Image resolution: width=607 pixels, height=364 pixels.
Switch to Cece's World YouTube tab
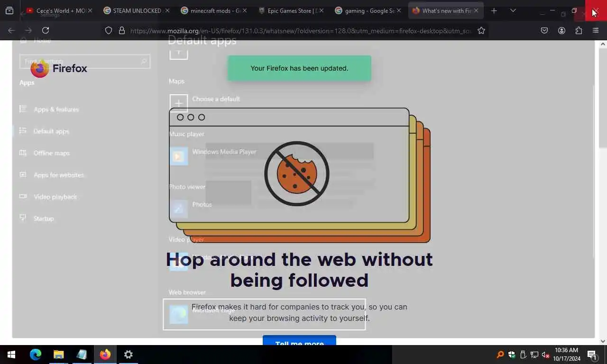(x=58, y=10)
